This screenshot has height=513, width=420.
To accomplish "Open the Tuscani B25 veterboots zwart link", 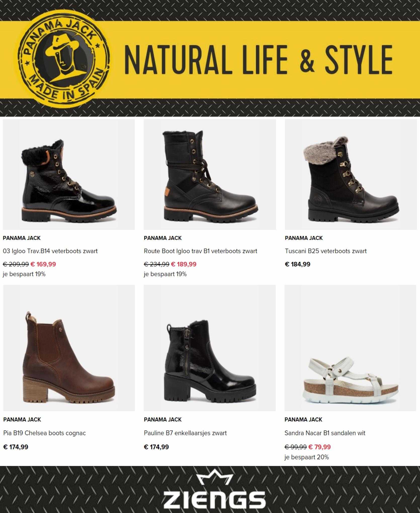I will 326,251.
